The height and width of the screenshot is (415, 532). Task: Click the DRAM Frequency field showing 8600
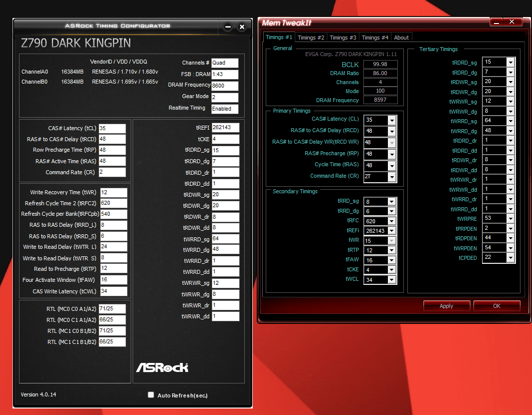(225, 86)
